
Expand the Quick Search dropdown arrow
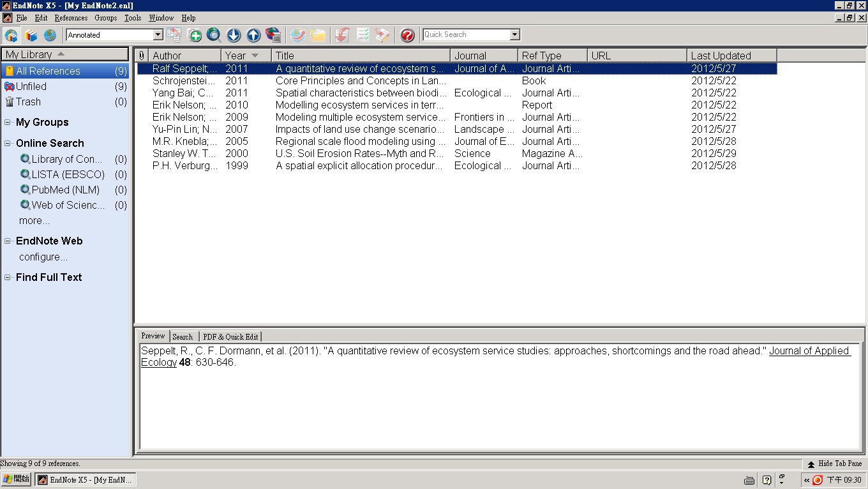pyautogui.click(x=514, y=34)
